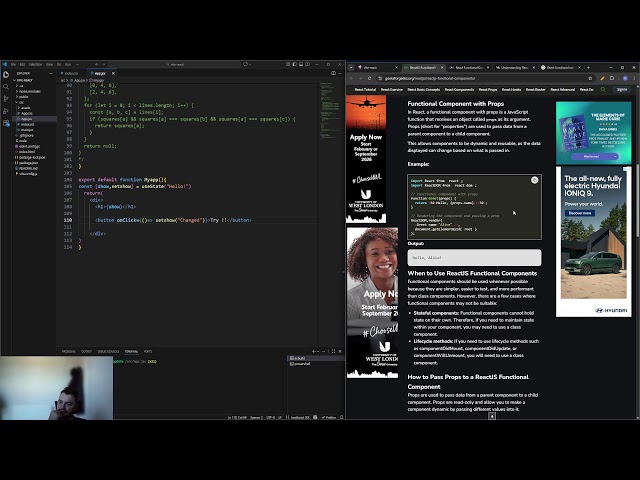Open the new terminal launch profile dropdown arrow
The height and width of the screenshot is (480, 640).
tap(318, 351)
